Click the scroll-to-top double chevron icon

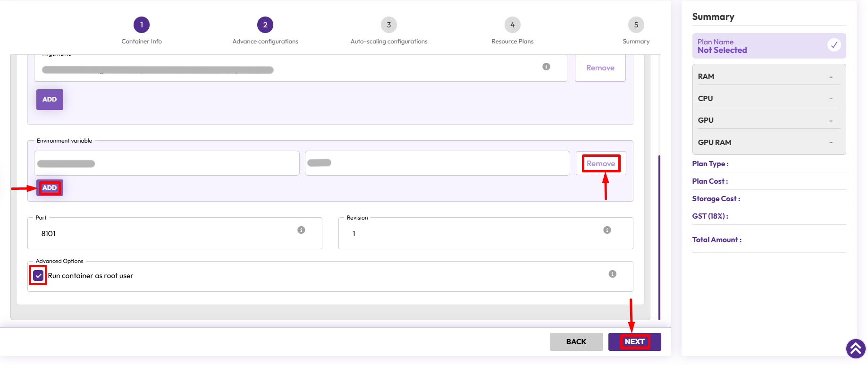point(855,349)
